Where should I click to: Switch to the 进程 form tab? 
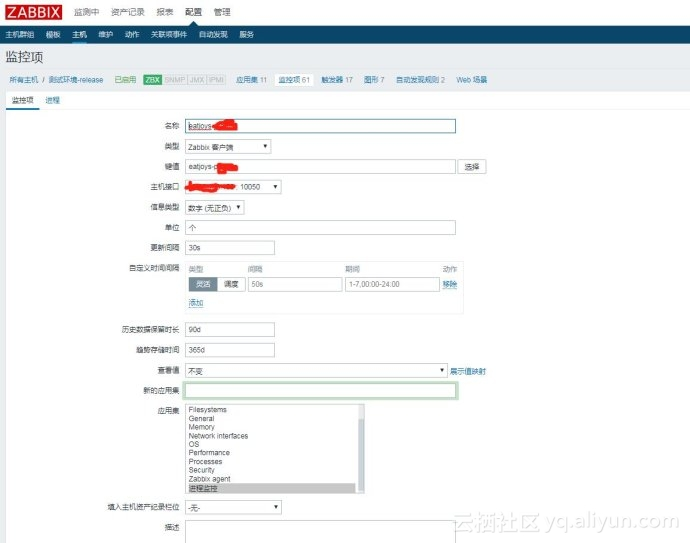pyautogui.click(x=52, y=100)
